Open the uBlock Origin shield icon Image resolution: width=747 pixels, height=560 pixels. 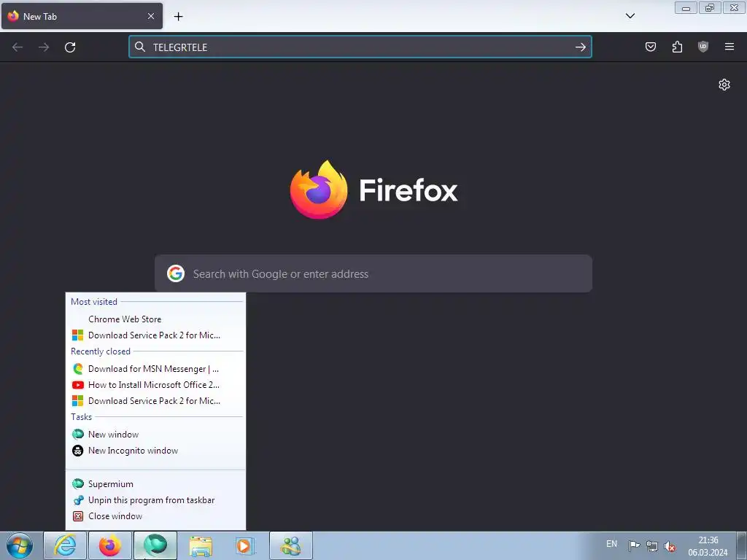[703, 47]
